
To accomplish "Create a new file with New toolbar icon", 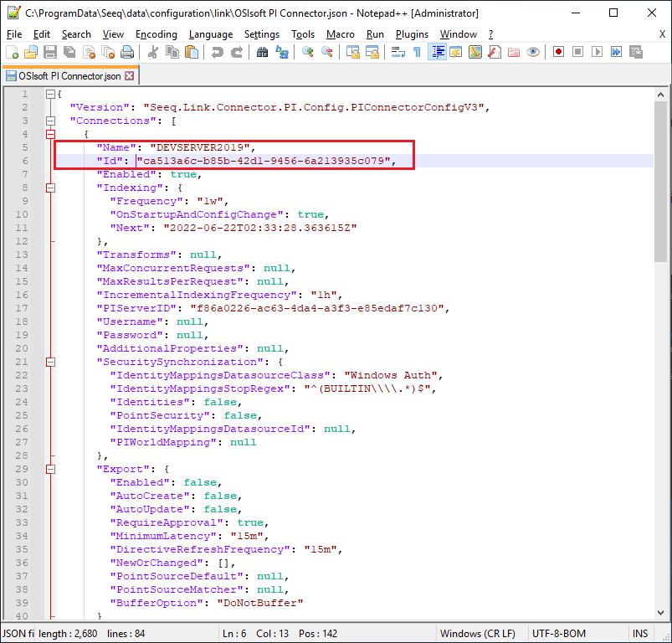I will (12, 52).
